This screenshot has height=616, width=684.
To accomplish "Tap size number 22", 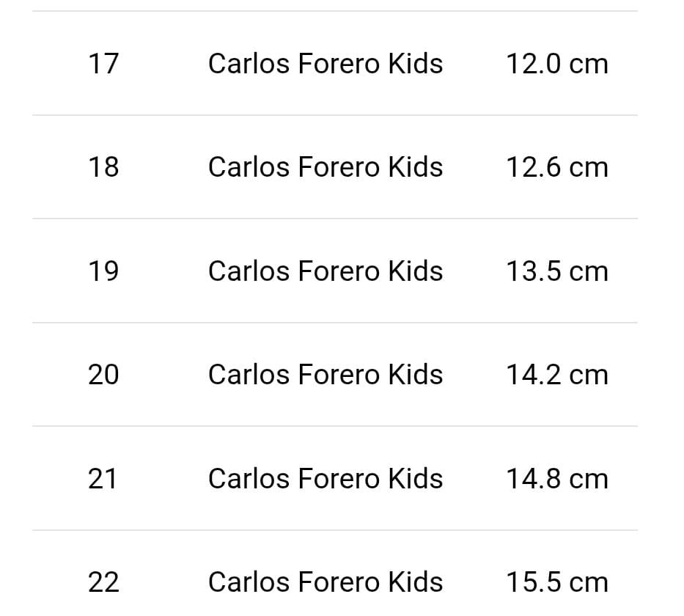I will click(x=103, y=582).
